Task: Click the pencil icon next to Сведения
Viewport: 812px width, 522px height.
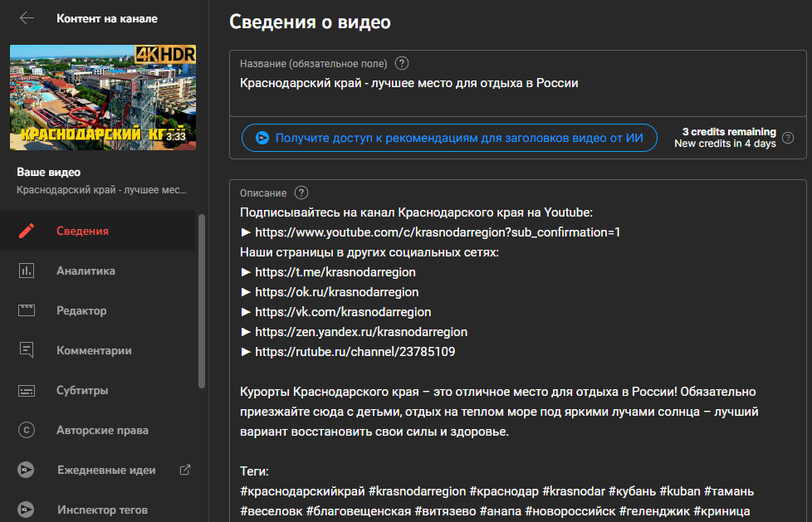Action: [x=27, y=231]
